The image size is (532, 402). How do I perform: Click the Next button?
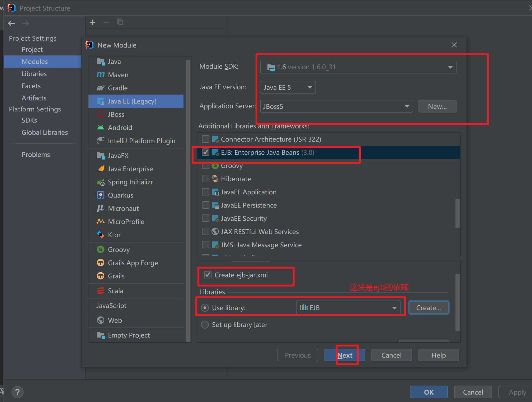tap(345, 355)
